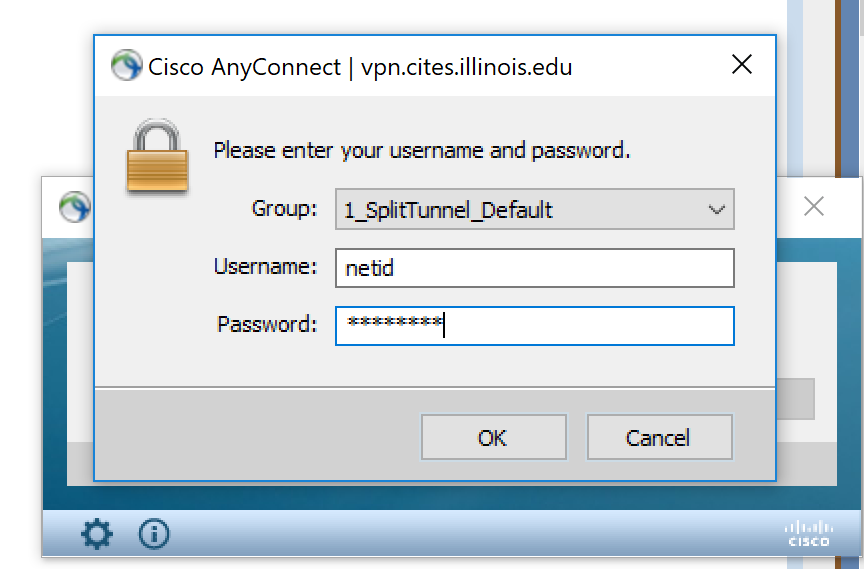
Task: Confirm login with the OK button
Action: [494, 437]
